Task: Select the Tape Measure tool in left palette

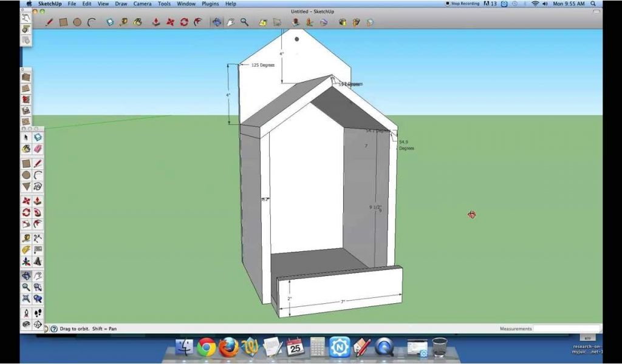Action: click(x=26, y=237)
